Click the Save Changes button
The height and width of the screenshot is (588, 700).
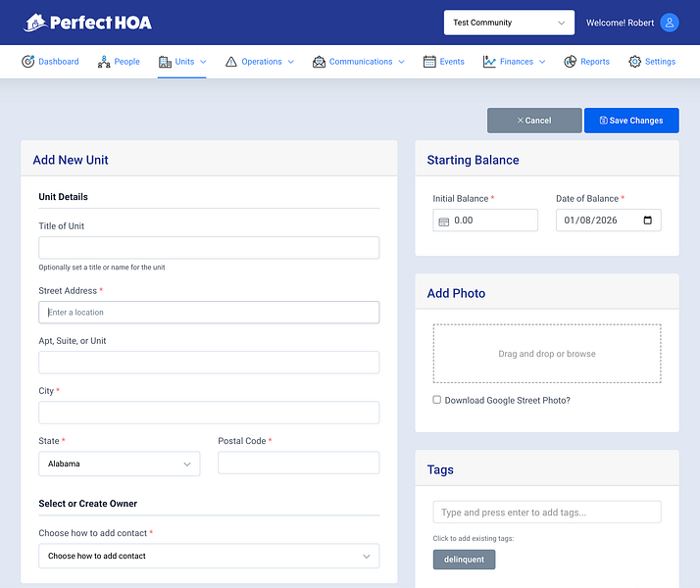[631, 121]
